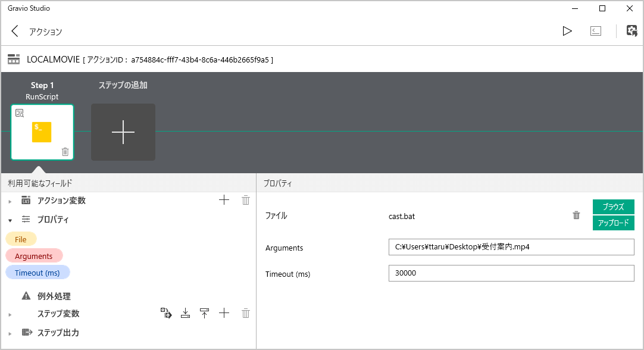Click into the Timeout (ms) input field
Viewport: 644px width, 350px height.
tap(511, 273)
